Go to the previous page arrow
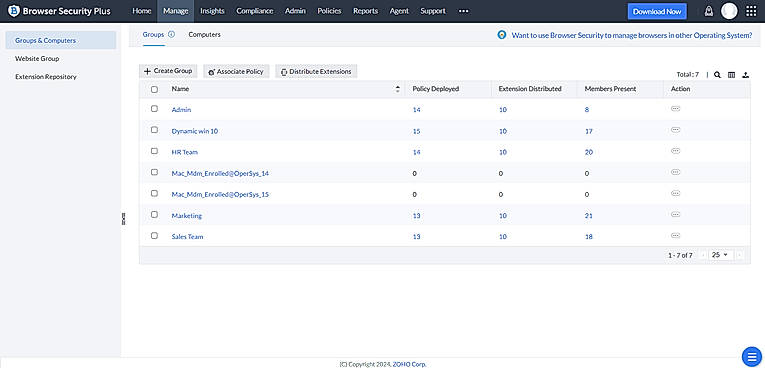765x368 pixels. pos(703,255)
